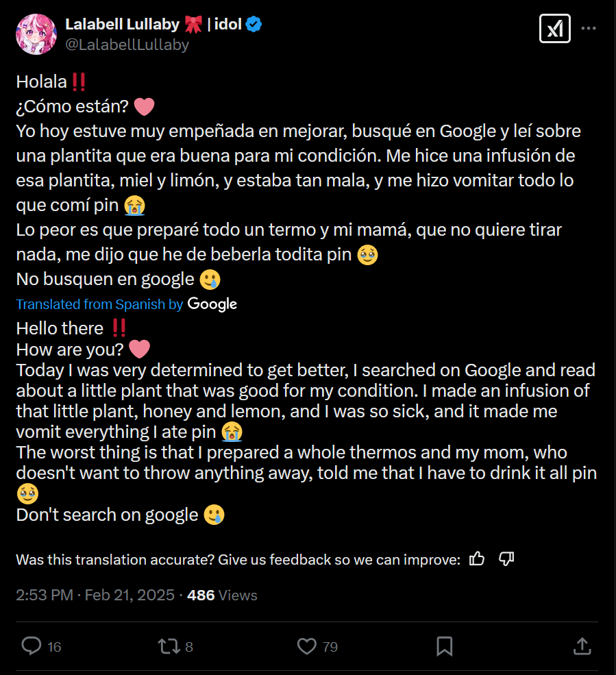Click the repost count 8
This screenshot has height=675, width=616.
[x=189, y=646]
